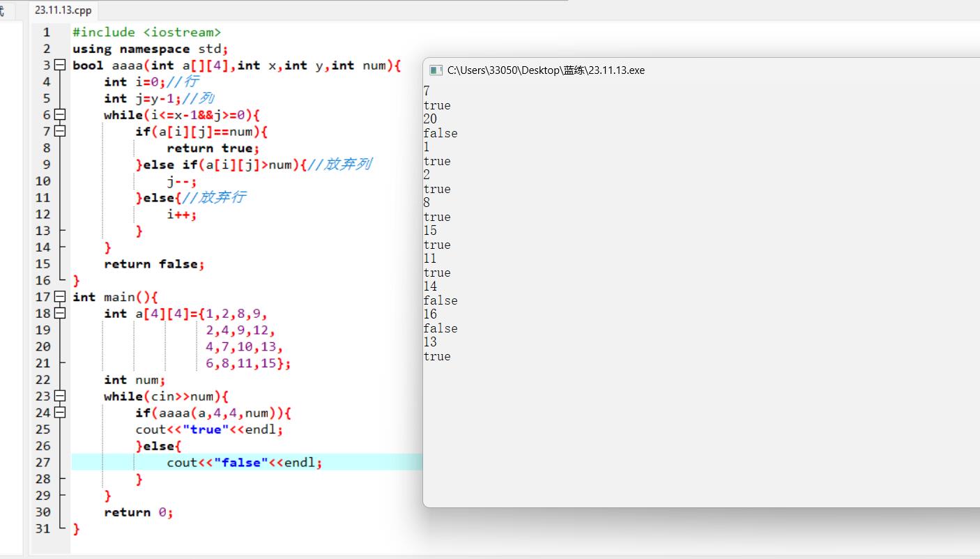Screen dimensions: 980x559
Task: Collapse the main function fold on line 17
Action: pos(59,297)
